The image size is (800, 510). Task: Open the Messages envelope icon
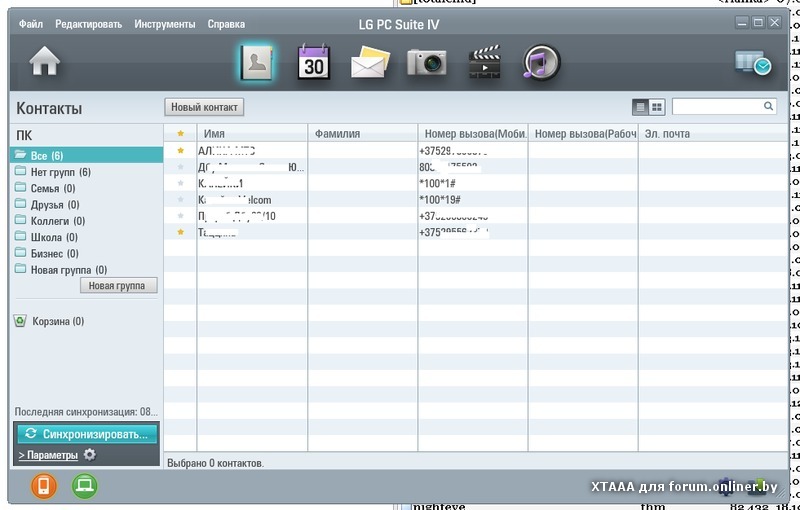(370, 62)
